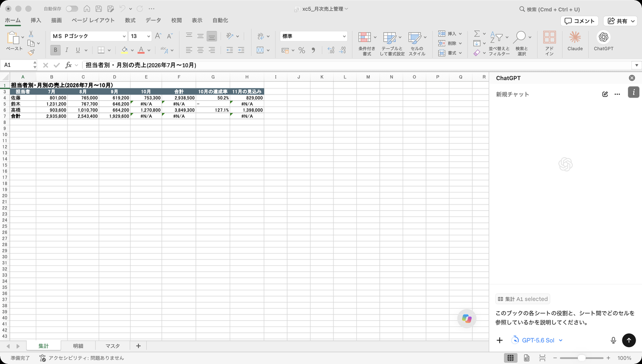Add a new sheet with the plus button

click(138, 346)
